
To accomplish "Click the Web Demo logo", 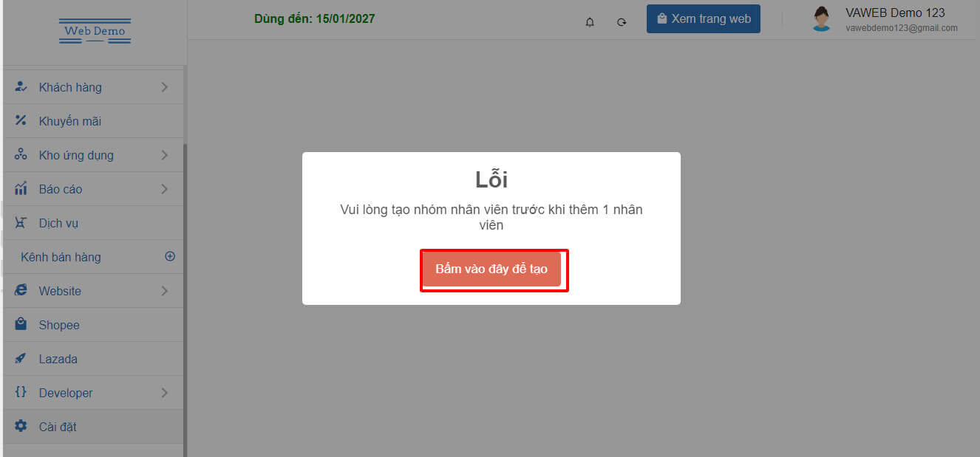I will [x=95, y=31].
